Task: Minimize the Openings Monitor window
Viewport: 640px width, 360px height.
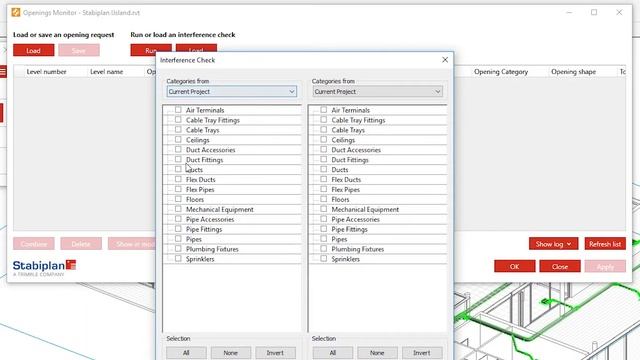Action: pyautogui.click(x=569, y=12)
